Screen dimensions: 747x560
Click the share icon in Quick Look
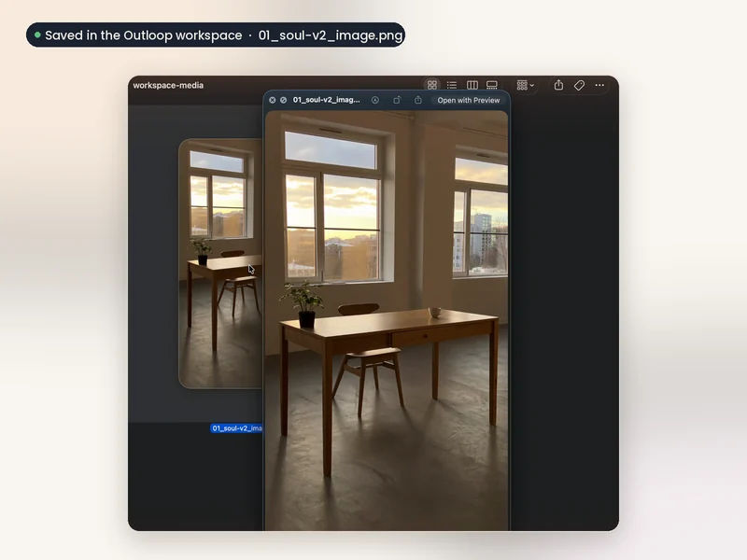[x=417, y=100]
